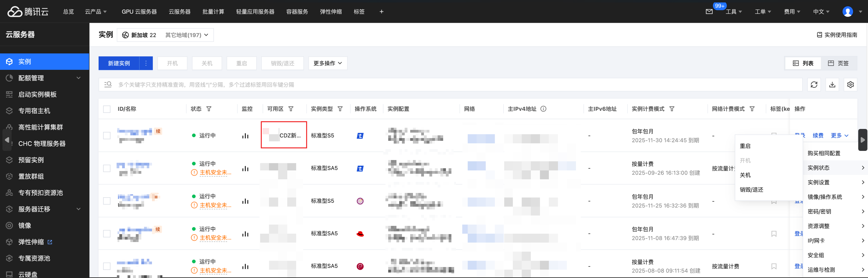Open the 其它地域(197) region dropdown
Screen dimensions: 868x278
(x=187, y=35)
